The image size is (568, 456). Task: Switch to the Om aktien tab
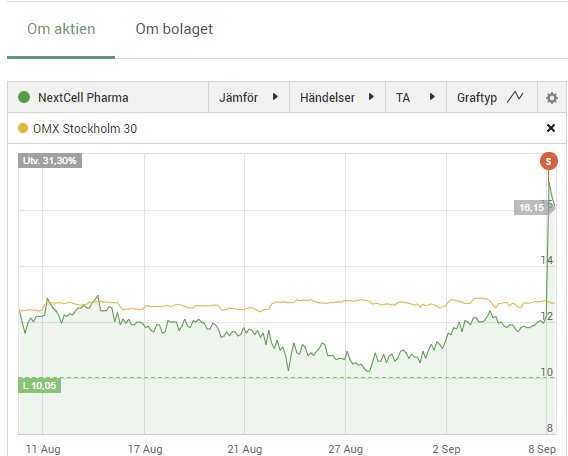click(x=61, y=29)
